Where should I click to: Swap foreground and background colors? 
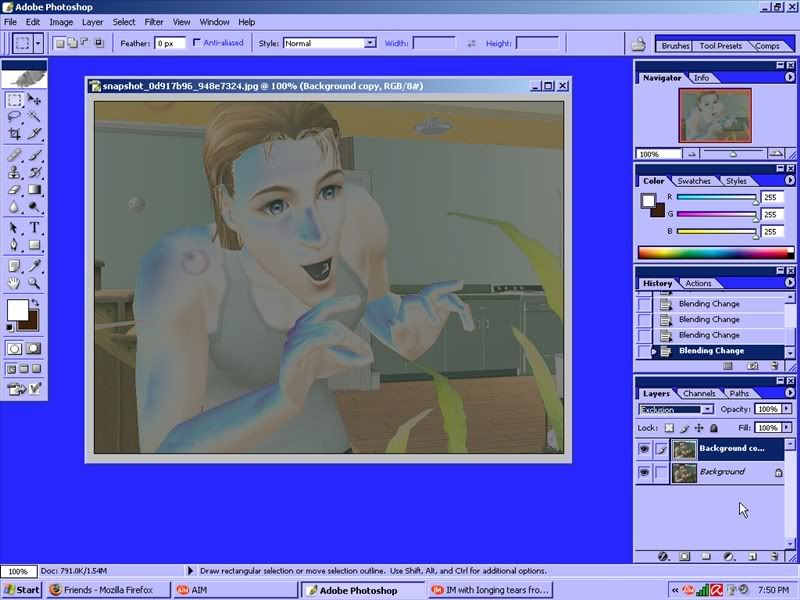click(35, 303)
